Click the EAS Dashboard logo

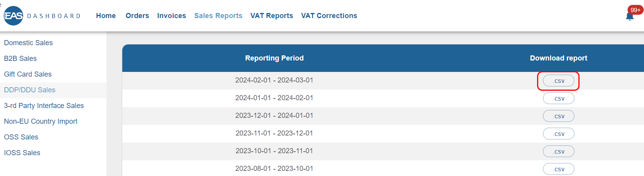[x=42, y=16]
